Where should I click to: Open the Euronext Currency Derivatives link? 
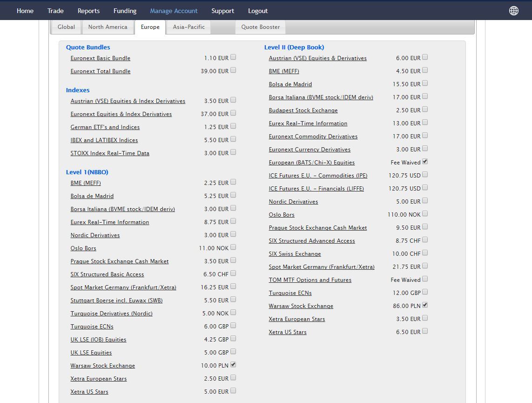310,150
